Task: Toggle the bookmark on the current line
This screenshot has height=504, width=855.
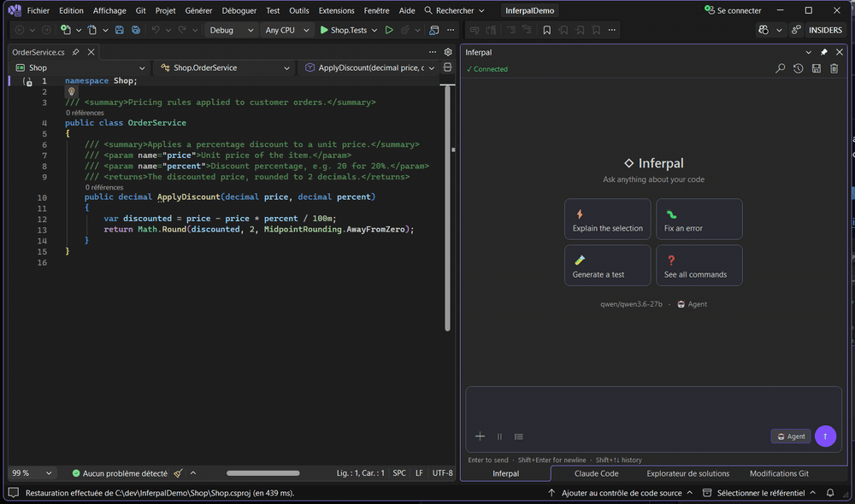Action: [x=546, y=30]
